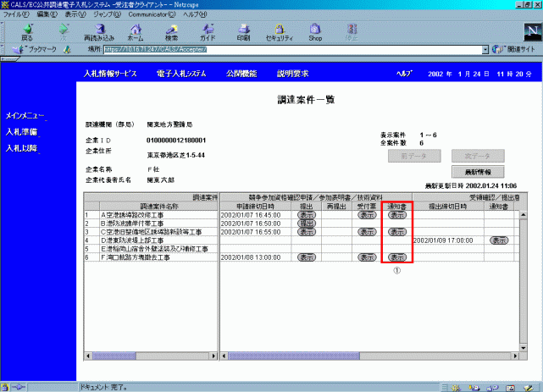Click 表示 in 提出 column for row 3
The width and height of the screenshot is (543, 392).
(307, 232)
